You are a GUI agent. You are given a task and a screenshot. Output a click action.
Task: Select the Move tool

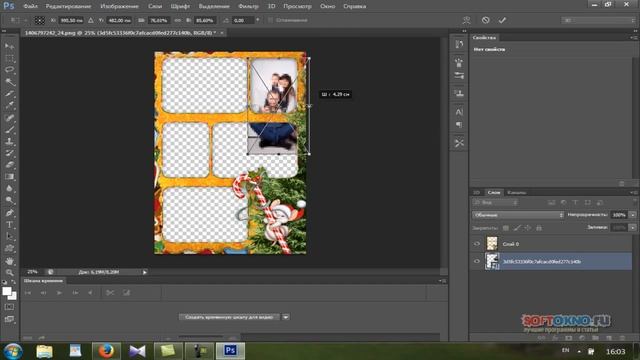pos(9,46)
